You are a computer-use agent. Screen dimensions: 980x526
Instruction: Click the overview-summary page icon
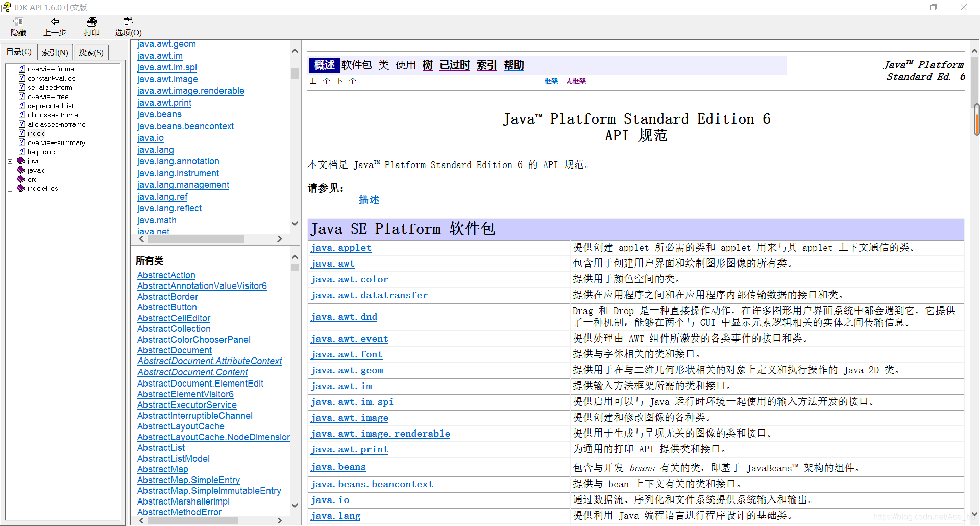tap(22, 142)
